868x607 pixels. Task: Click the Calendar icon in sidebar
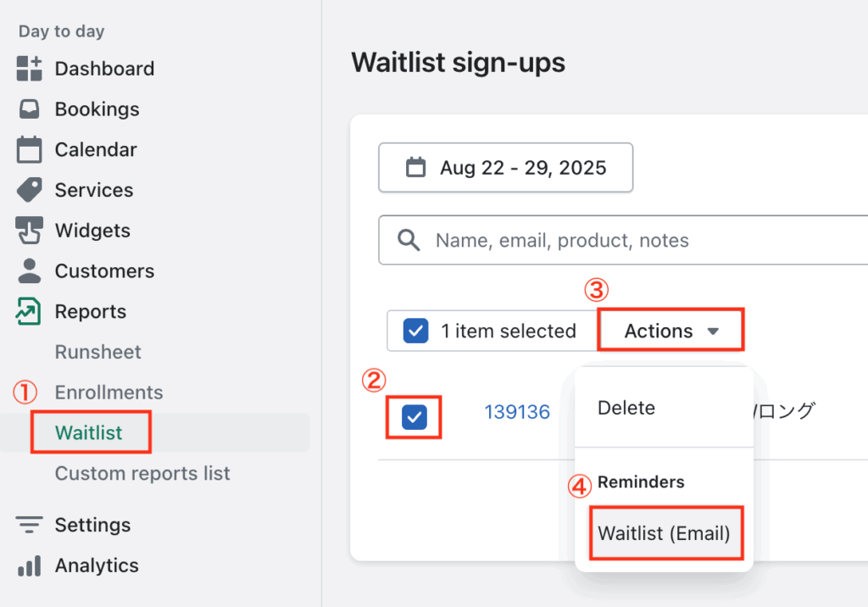(30, 150)
